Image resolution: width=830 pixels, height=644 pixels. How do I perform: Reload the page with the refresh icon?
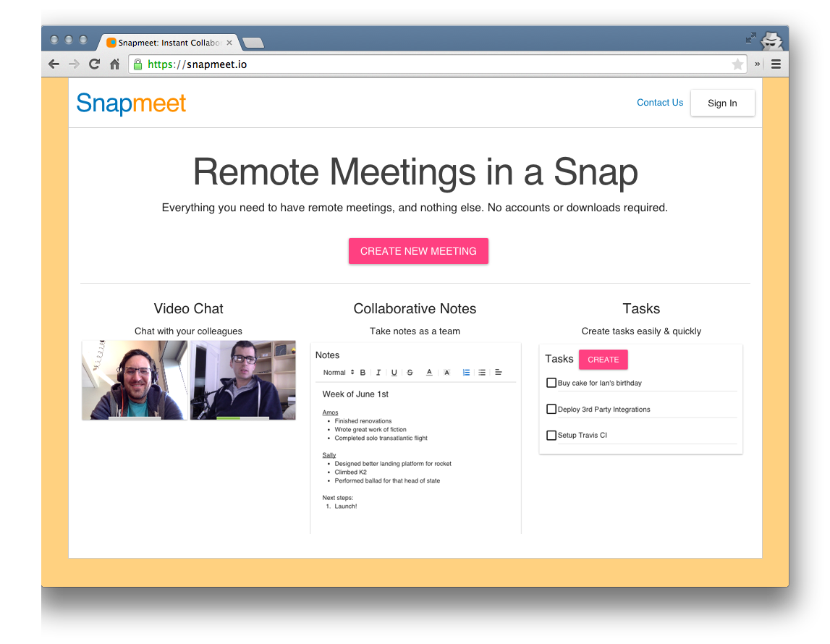pyautogui.click(x=94, y=64)
